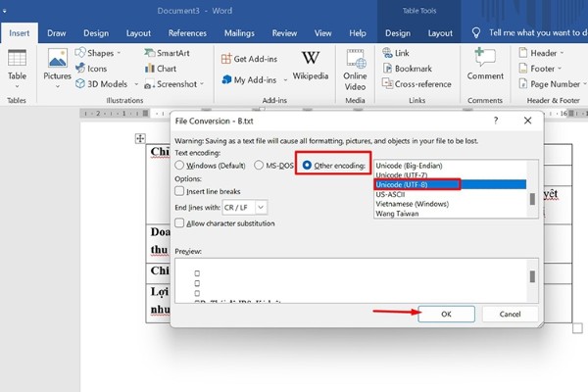Open the Help tab
Screen dimensions: 588x392
tap(358, 33)
